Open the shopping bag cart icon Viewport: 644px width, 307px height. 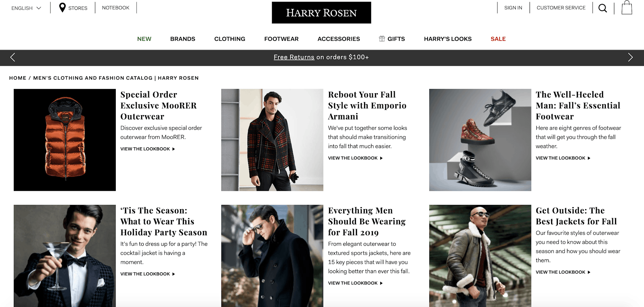[x=627, y=8]
